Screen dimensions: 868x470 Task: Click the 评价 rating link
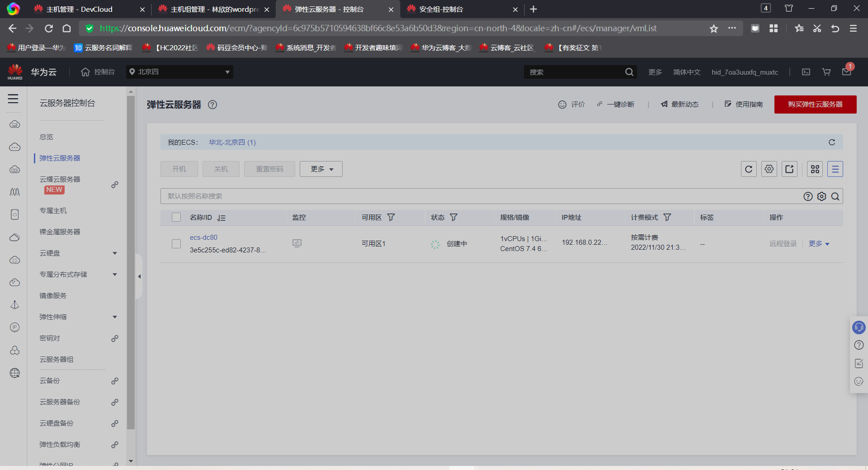[571, 104]
